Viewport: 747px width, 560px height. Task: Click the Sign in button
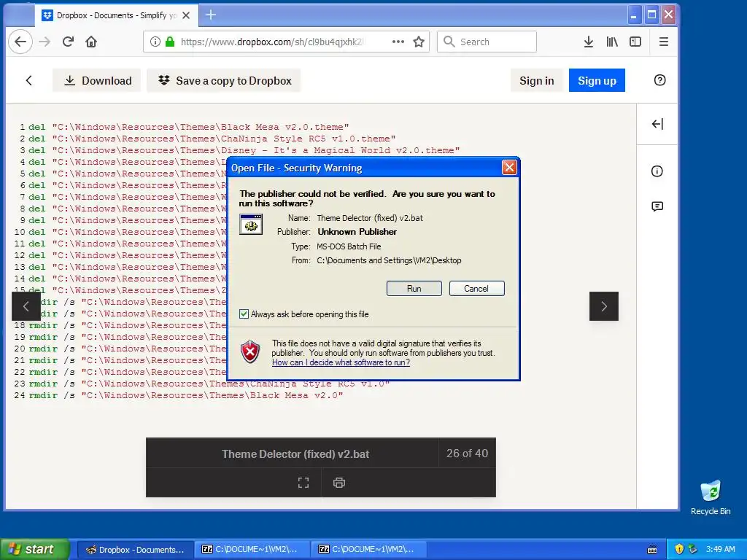pos(536,80)
